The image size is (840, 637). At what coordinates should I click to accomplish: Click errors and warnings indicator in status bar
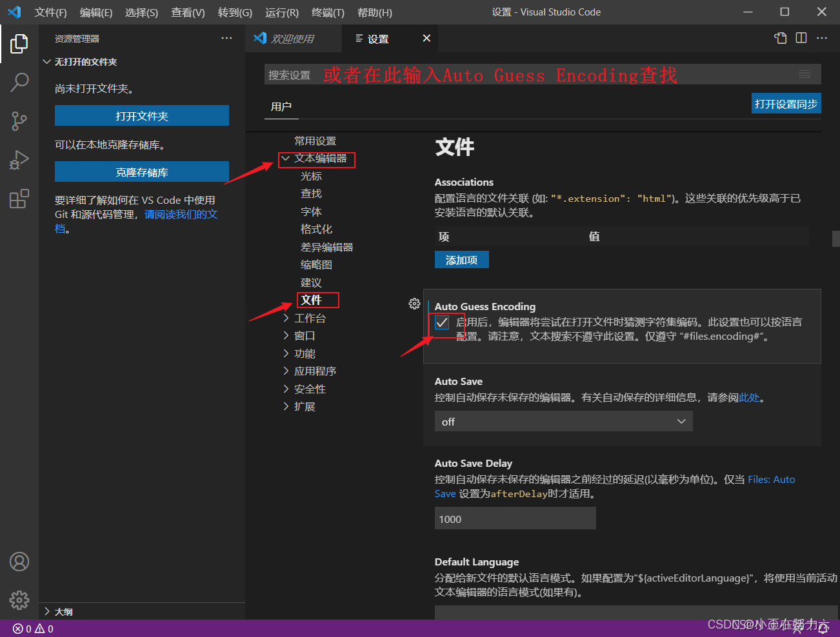(x=34, y=629)
